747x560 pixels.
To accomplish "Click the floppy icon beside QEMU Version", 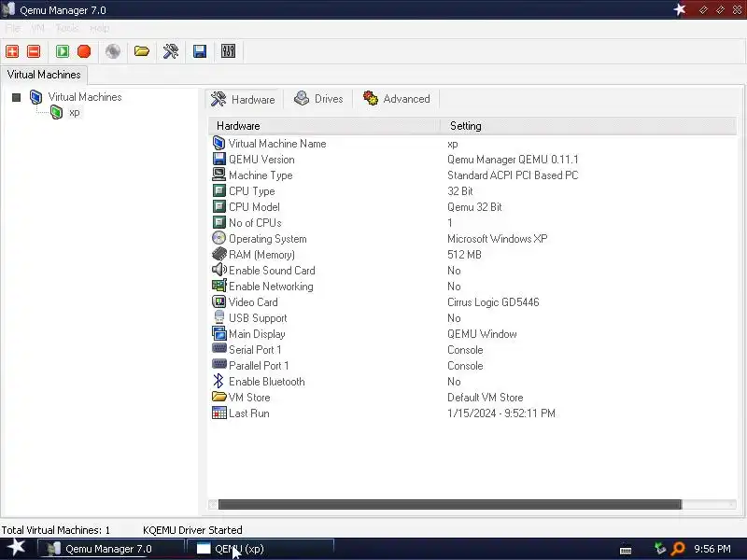I will [218, 159].
